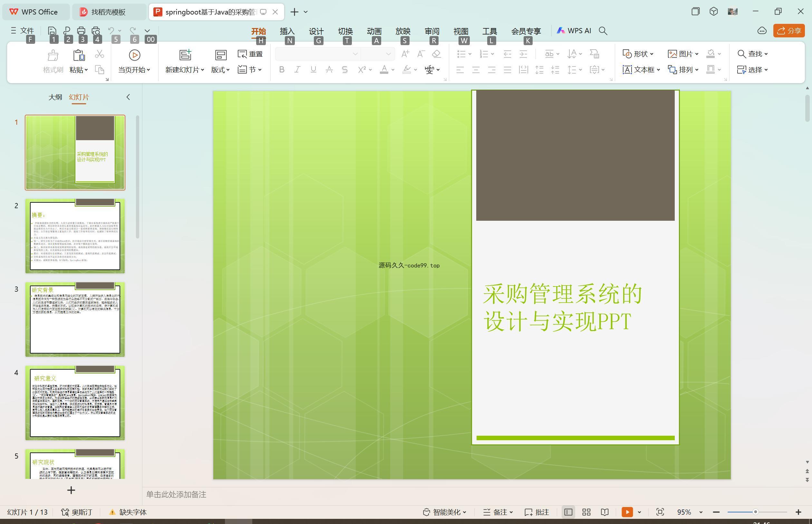Click the Share (分享) button
The width and height of the screenshot is (812, 524).
click(x=789, y=31)
